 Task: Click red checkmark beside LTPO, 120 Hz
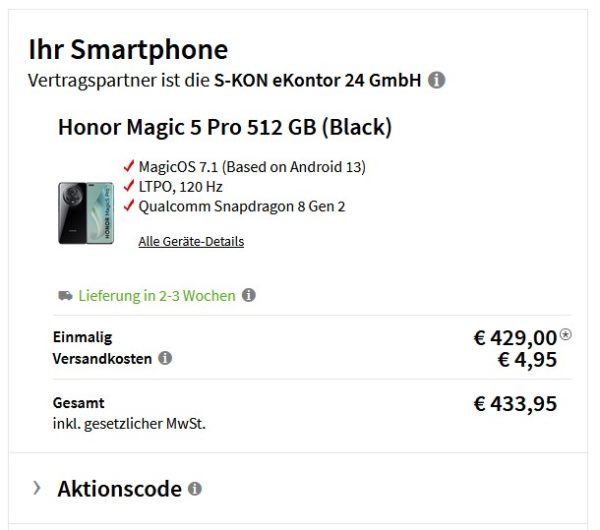click(x=128, y=186)
